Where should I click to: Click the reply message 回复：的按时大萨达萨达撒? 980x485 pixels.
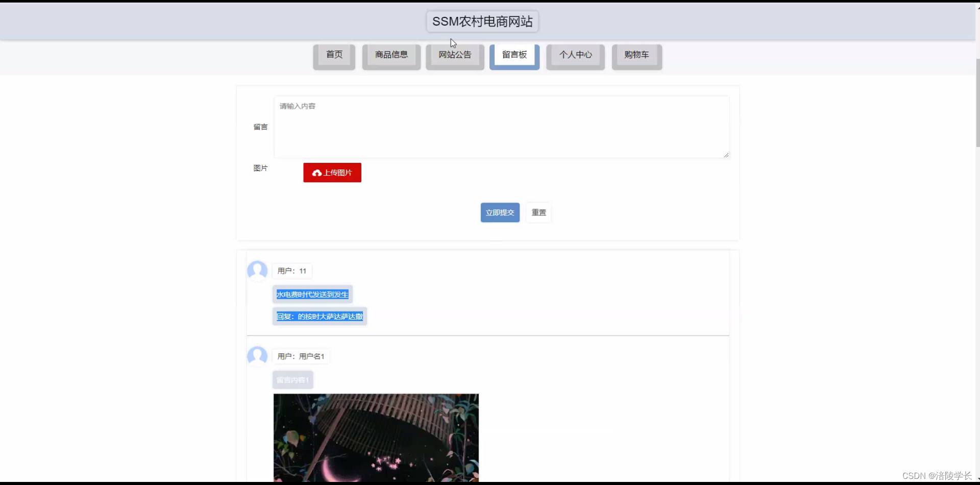tap(319, 316)
